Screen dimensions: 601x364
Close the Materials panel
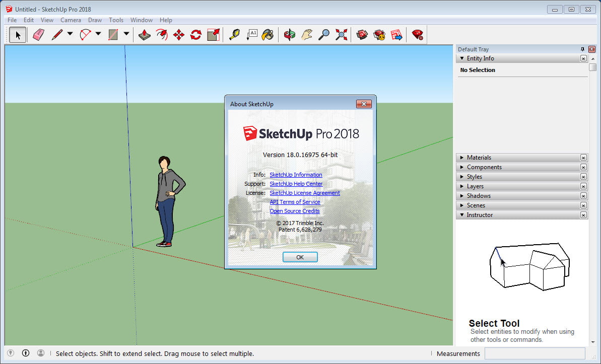[583, 158]
